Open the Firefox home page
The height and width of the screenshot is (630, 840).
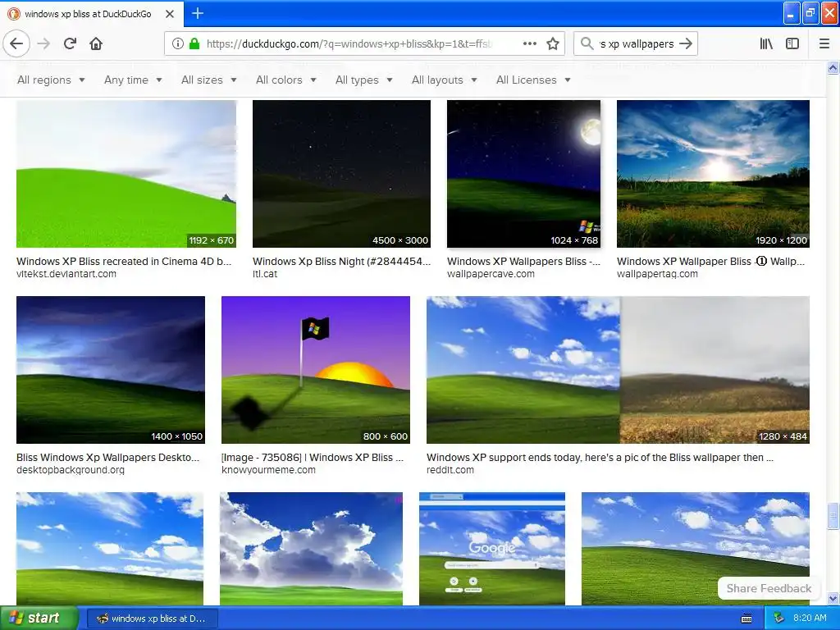[96, 43]
